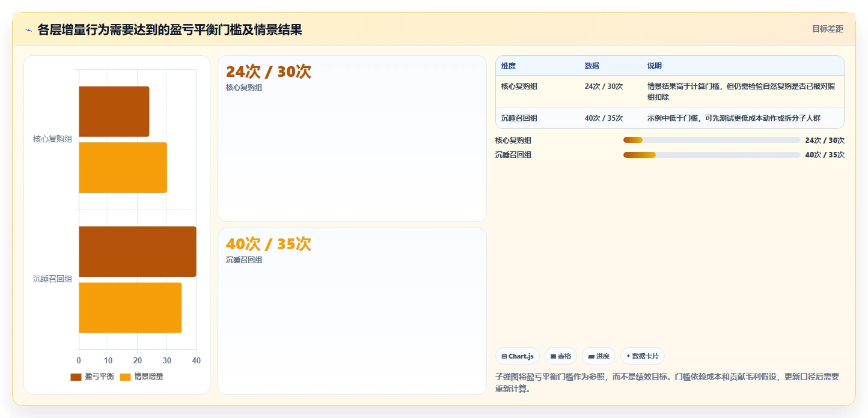Click the 沉睡召回组 label left of the progress bar
The width and height of the screenshot is (868, 418).
pyautogui.click(x=513, y=155)
